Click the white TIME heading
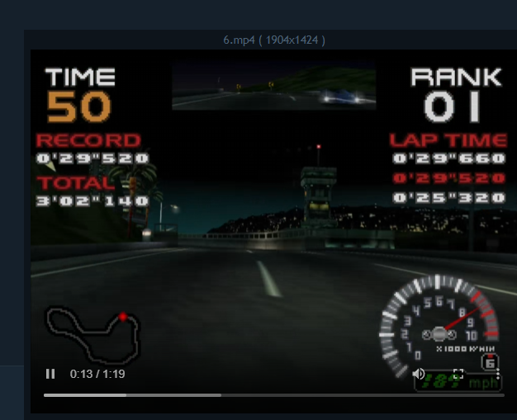The image size is (517, 420). pyautogui.click(x=80, y=77)
